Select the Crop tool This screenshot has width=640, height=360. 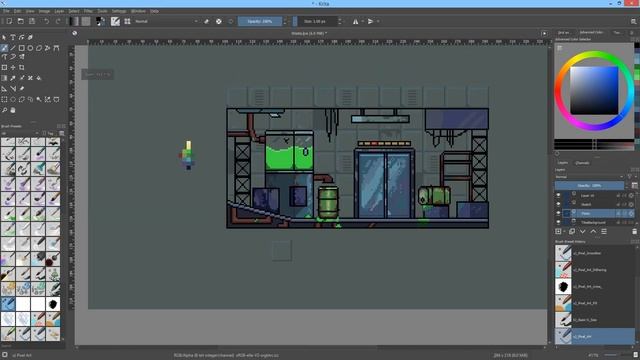[x=22, y=67]
